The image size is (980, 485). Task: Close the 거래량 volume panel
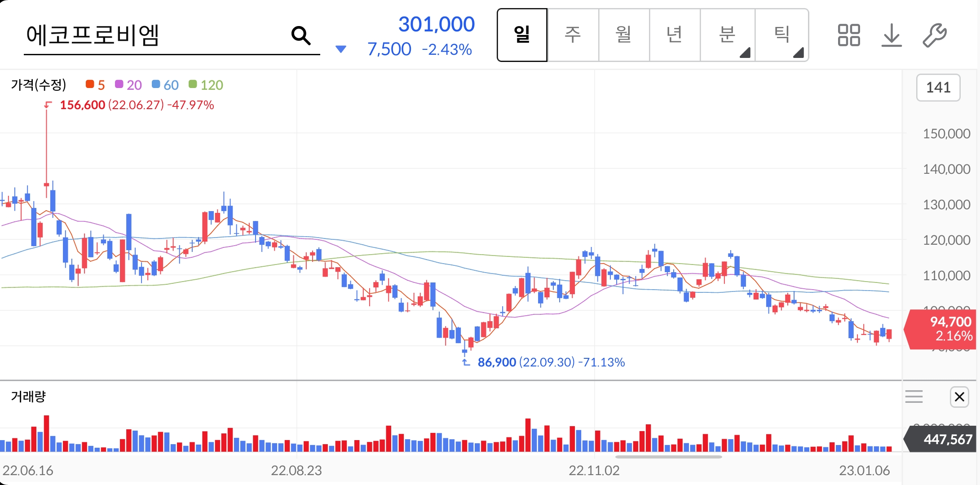point(959,397)
